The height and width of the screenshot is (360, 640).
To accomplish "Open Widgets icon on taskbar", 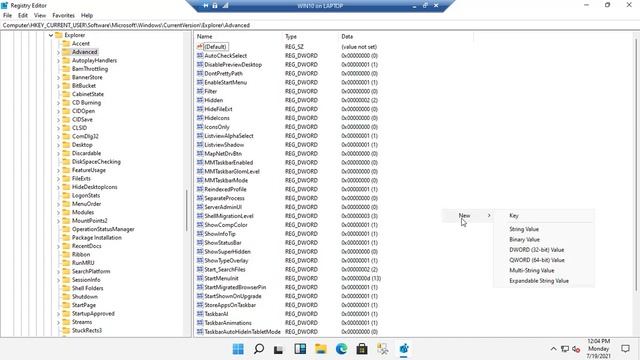I will tap(300, 349).
